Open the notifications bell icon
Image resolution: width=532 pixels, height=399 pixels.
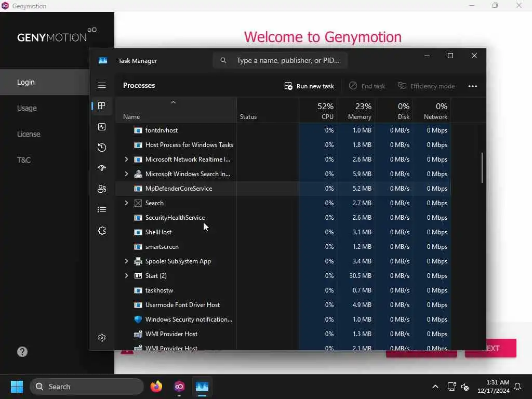click(x=517, y=387)
